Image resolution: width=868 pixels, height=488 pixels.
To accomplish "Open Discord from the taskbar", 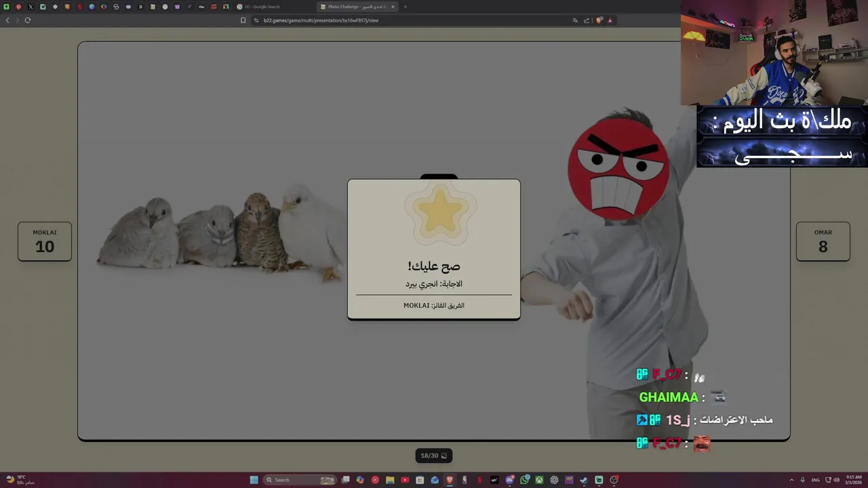I will 509,480.
